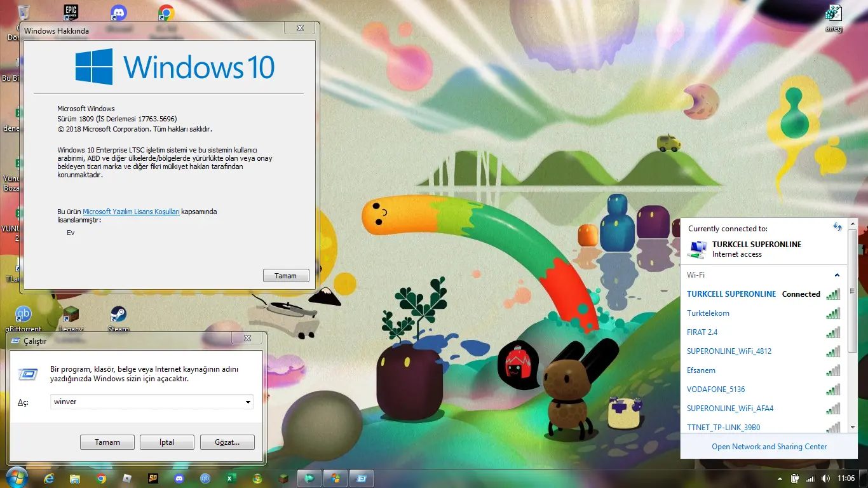Select the FIRAT 2.4 network
868x488 pixels.
764,332
